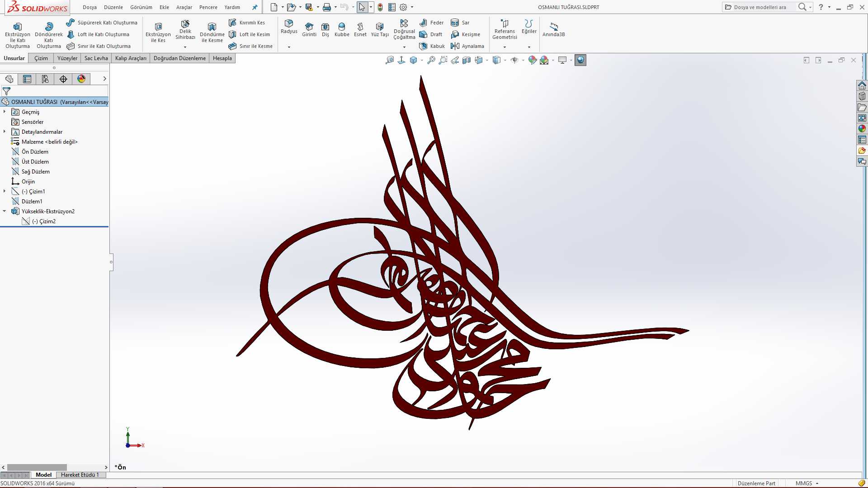Open DimXpertManager tab
868x488 pixels.
pyautogui.click(x=63, y=79)
